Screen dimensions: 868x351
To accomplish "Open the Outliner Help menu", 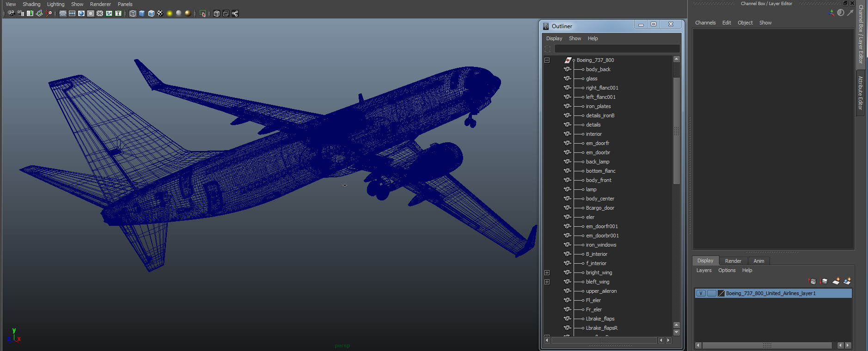I will pyautogui.click(x=593, y=38).
